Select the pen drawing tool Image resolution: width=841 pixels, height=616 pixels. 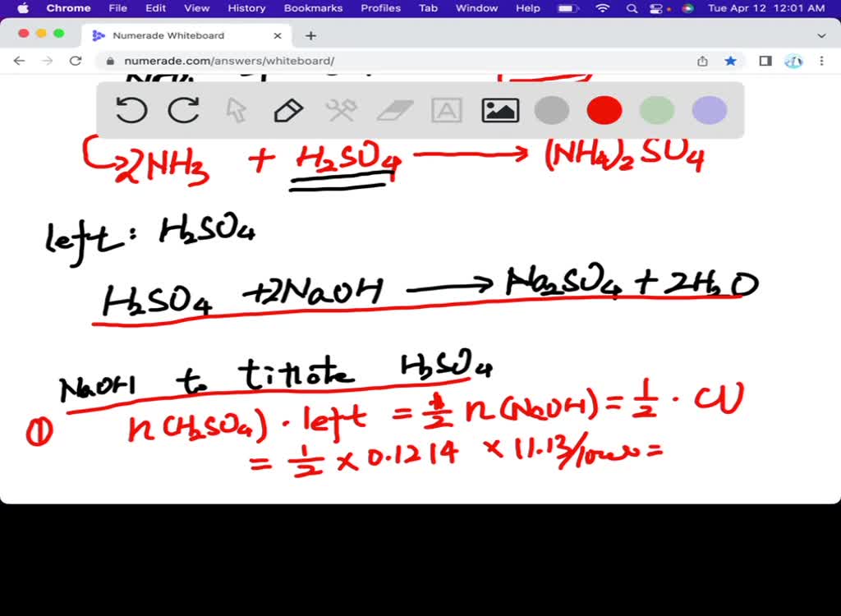288,110
